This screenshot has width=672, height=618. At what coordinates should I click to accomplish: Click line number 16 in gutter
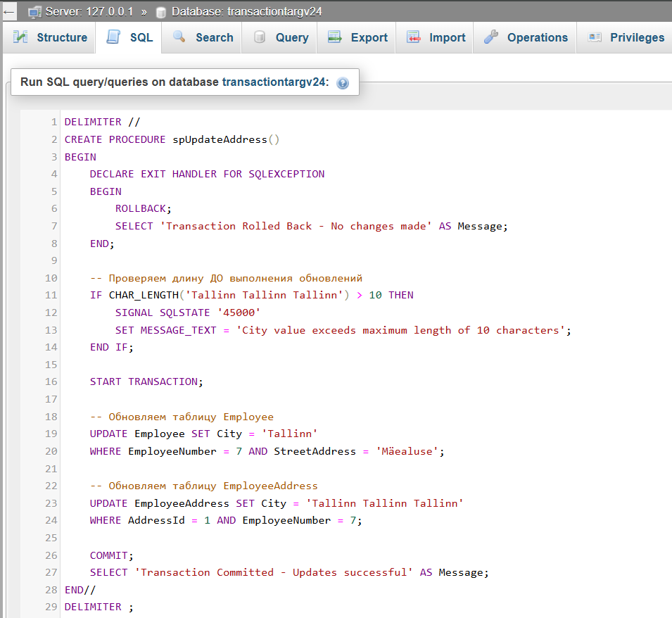[51, 382]
